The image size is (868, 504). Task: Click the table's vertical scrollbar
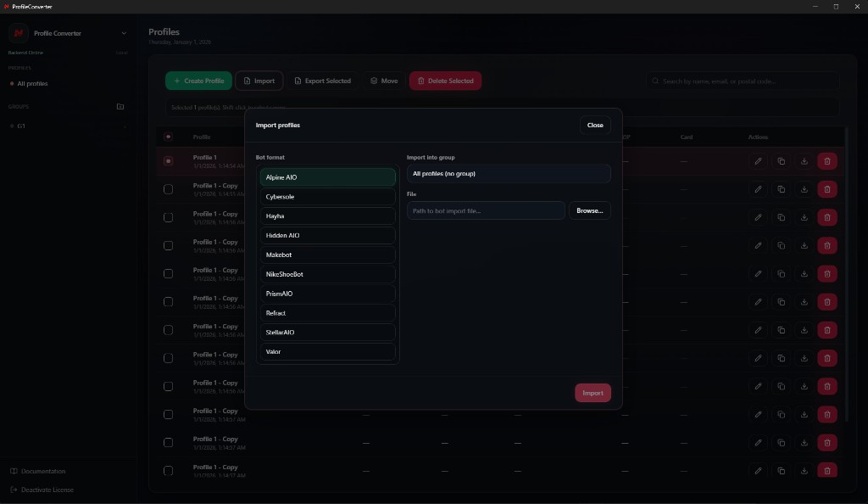click(847, 274)
